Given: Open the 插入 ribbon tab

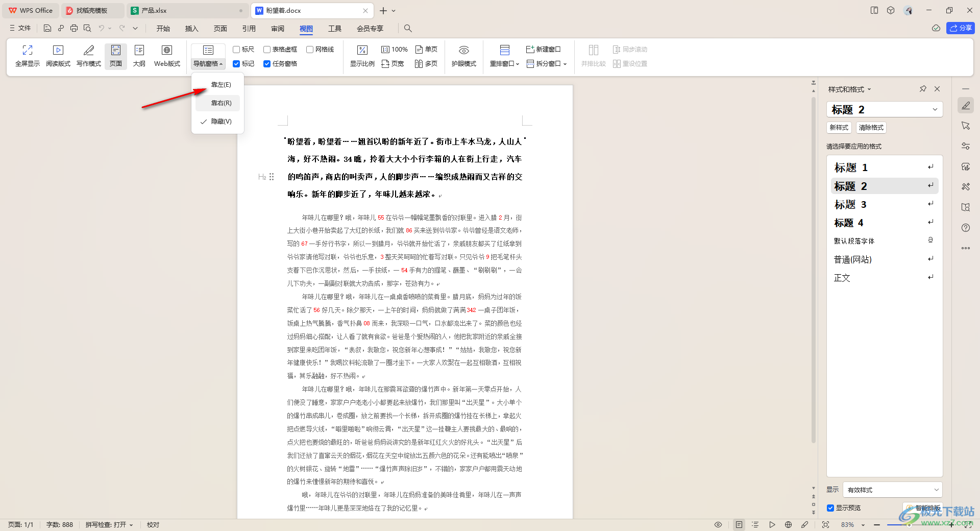Looking at the screenshot, I should pos(192,29).
